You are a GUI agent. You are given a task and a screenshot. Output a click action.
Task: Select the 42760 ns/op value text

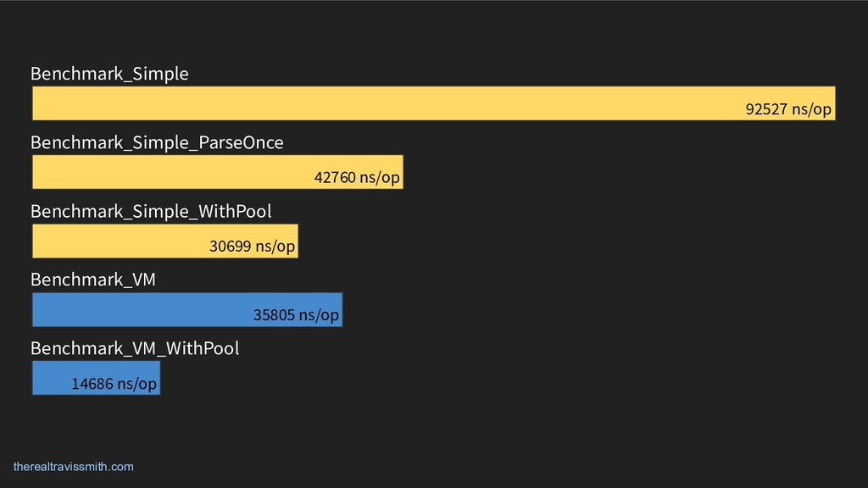[x=357, y=178]
